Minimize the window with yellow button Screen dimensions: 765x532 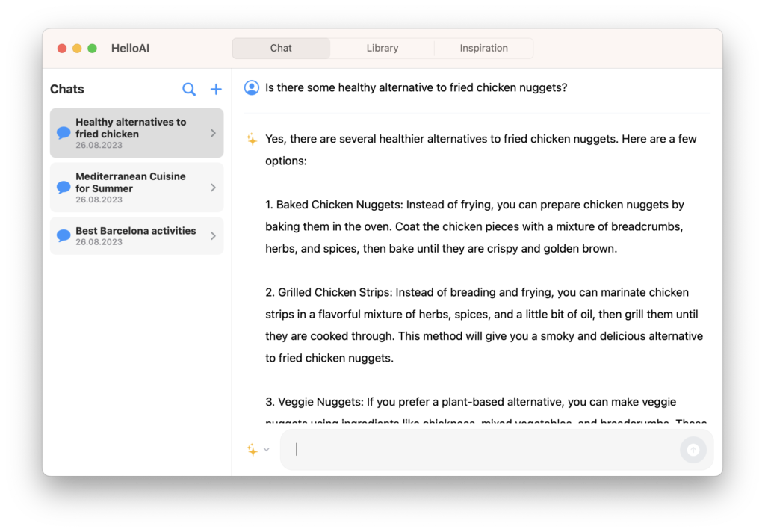point(77,49)
